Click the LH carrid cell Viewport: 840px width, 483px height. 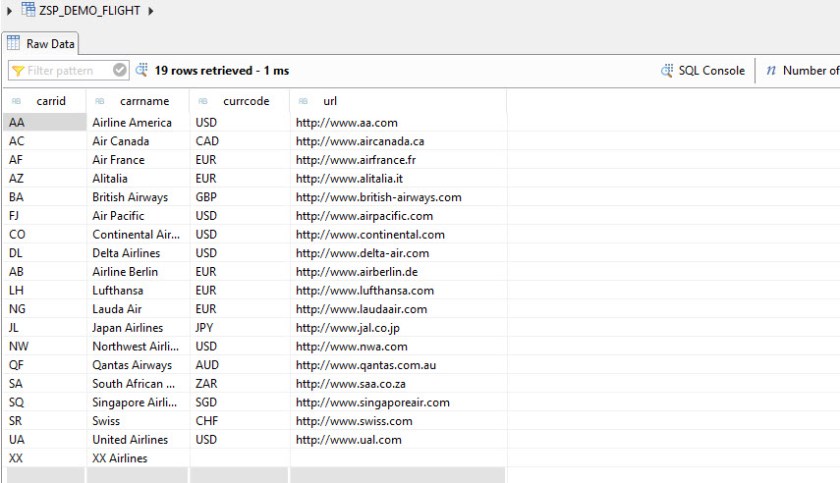44,290
